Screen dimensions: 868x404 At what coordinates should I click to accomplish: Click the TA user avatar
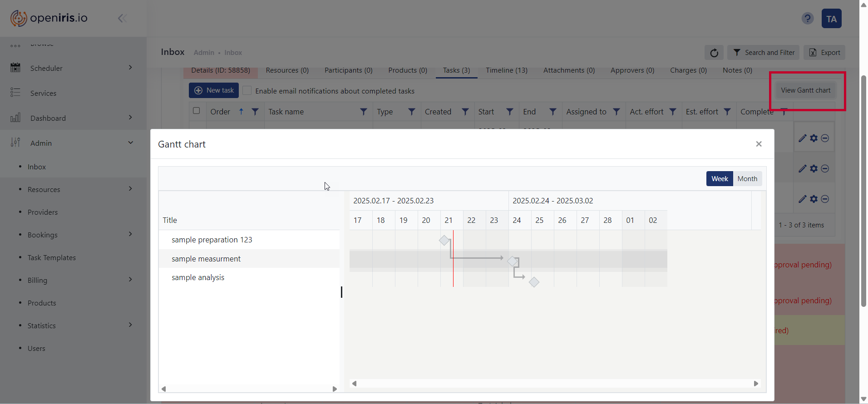pyautogui.click(x=831, y=19)
